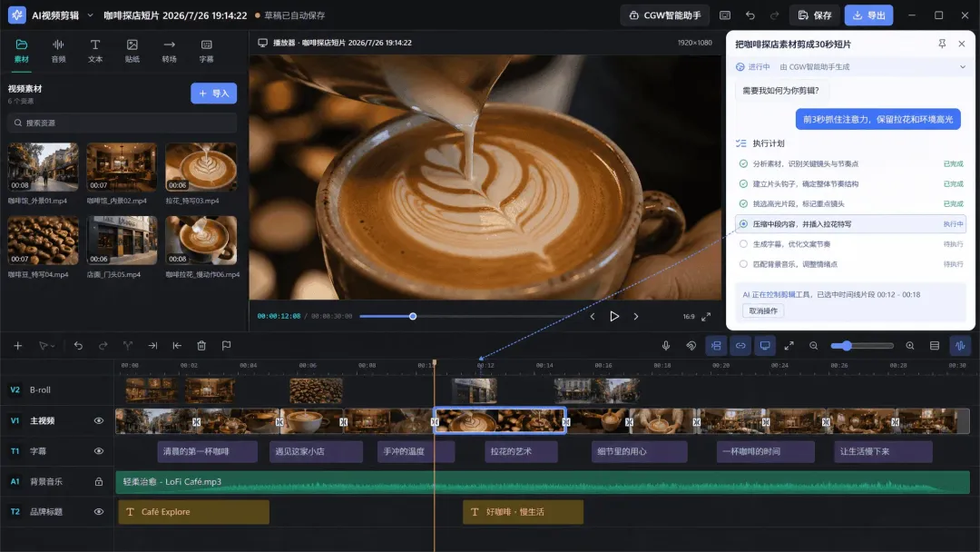This screenshot has width=980, height=552.
Task: Toggle preview axis monitor button
Action: tap(765, 346)
